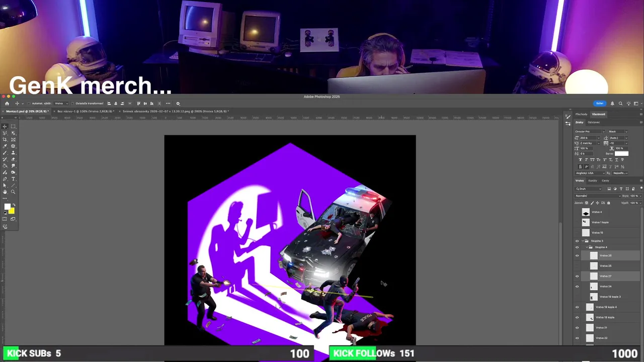Image resolution: width=644 pixels, height=362 pixels.
Task: Click align left edges icon
Action: pos(109,104)
